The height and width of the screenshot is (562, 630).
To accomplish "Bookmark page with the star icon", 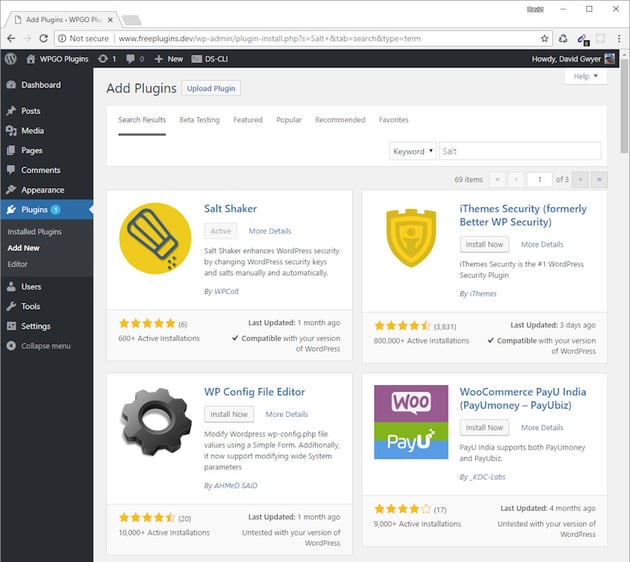I will (x=545, y=38).
